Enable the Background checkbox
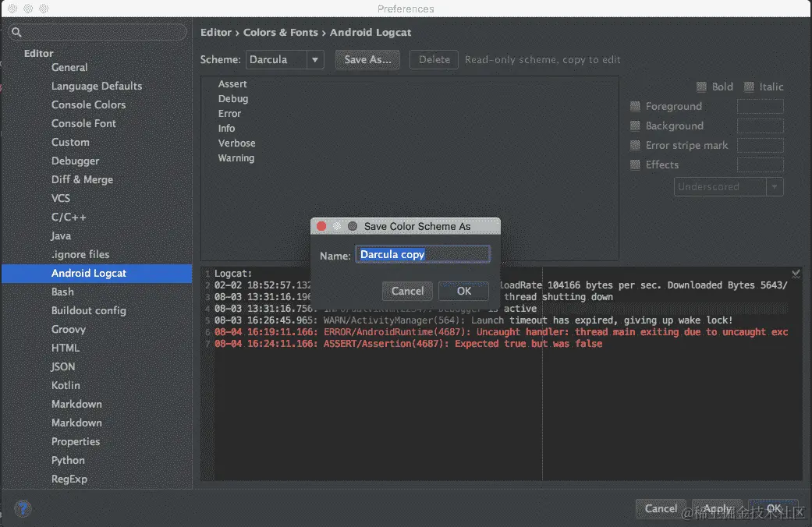 coord(636,126)
